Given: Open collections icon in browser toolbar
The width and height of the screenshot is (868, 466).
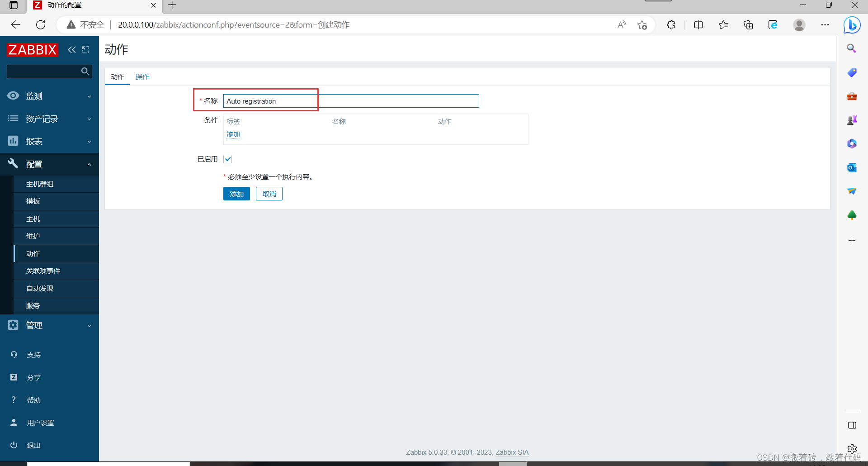Looking at the screenshot, I should click(748, 25).
